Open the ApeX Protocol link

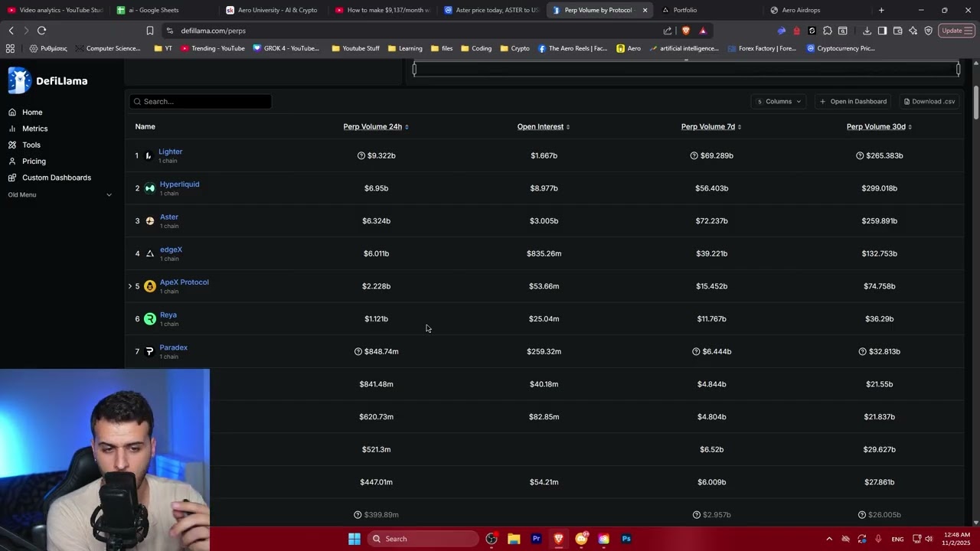pos(184,282)
